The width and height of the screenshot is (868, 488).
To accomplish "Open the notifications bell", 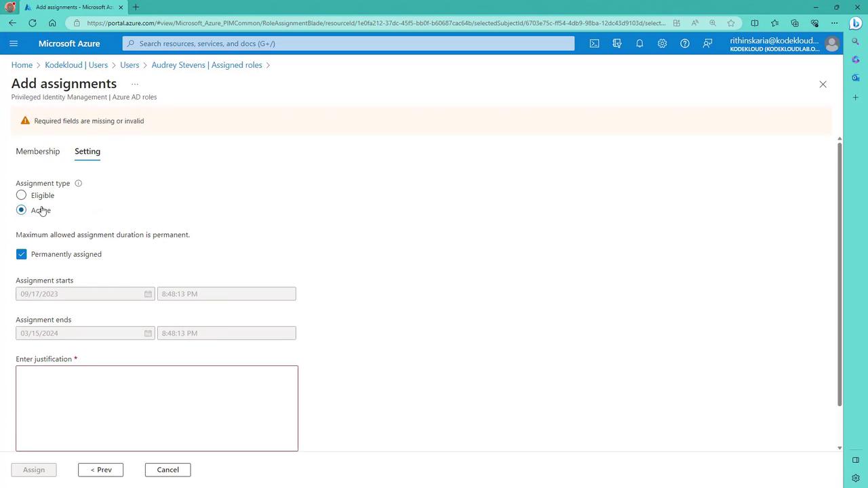I will [x=639, y=43].
